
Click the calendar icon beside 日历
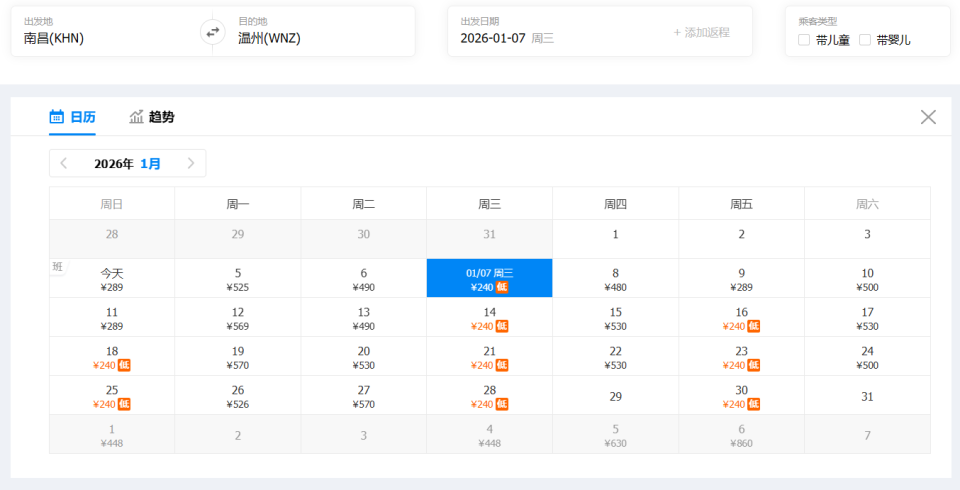[57, 117]
